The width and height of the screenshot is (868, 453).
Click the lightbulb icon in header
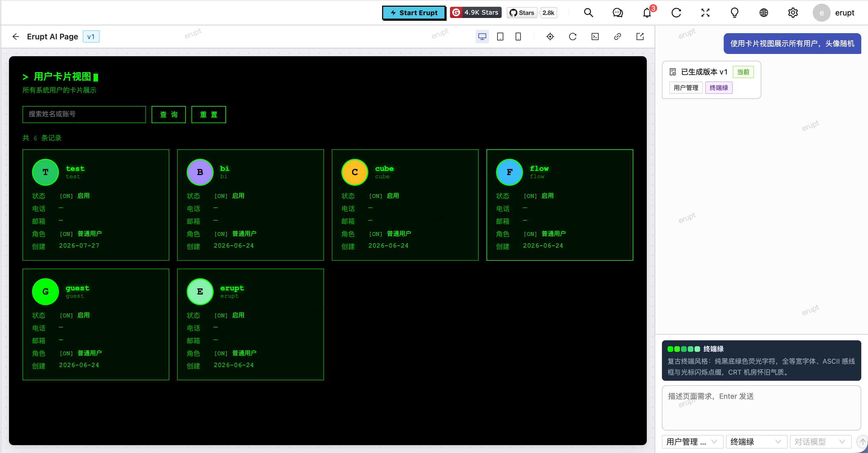735,13
